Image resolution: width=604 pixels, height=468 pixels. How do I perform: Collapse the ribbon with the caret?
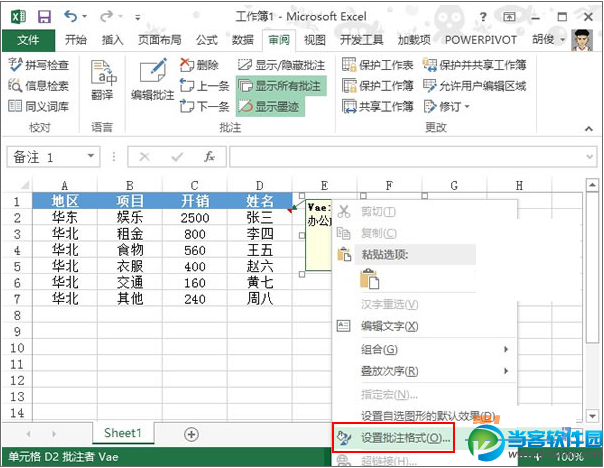(x=589, y=129)
